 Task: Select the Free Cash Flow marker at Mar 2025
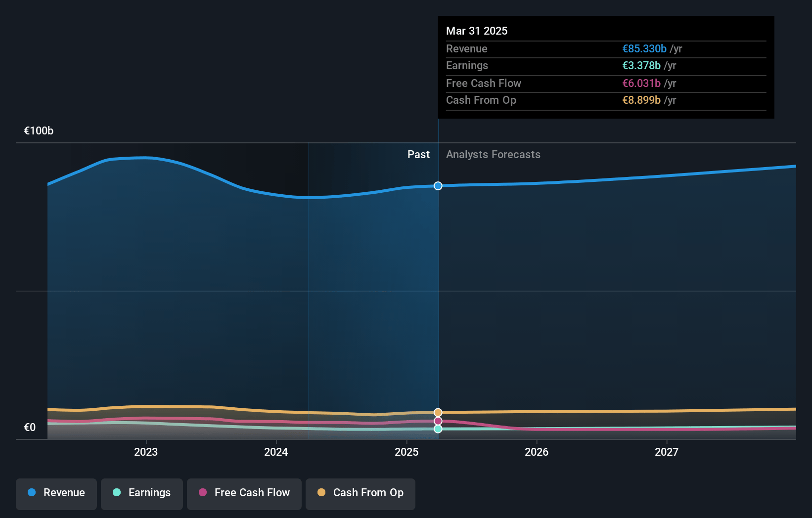pos(438,421)
